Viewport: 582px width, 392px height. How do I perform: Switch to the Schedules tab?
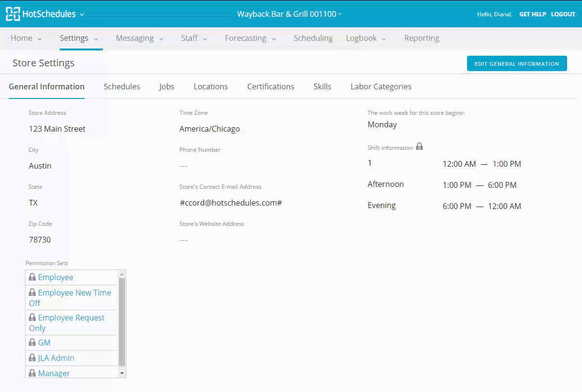[x=122, y=86]
